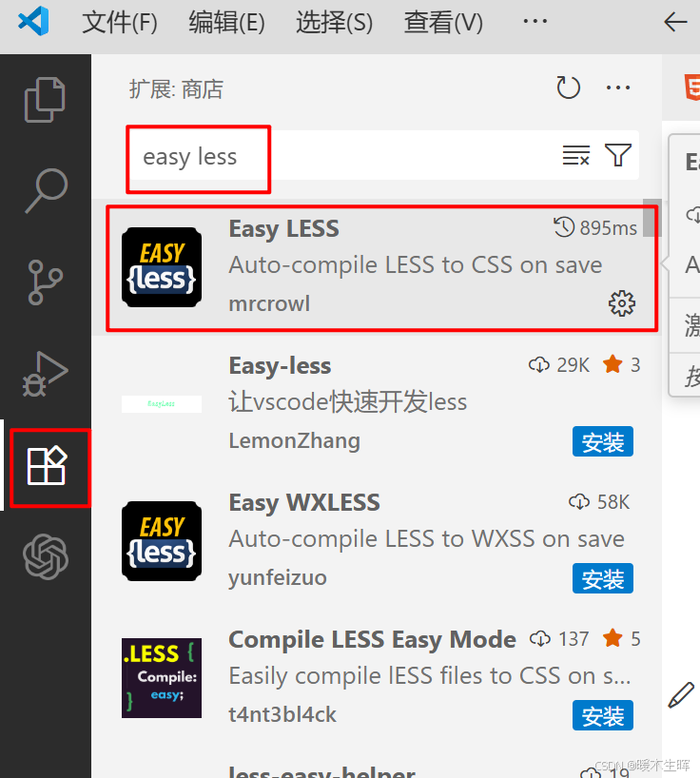The image size is (700, 778).
Task: Open extensions panel more actions menu
Action: tap(618, 88)
